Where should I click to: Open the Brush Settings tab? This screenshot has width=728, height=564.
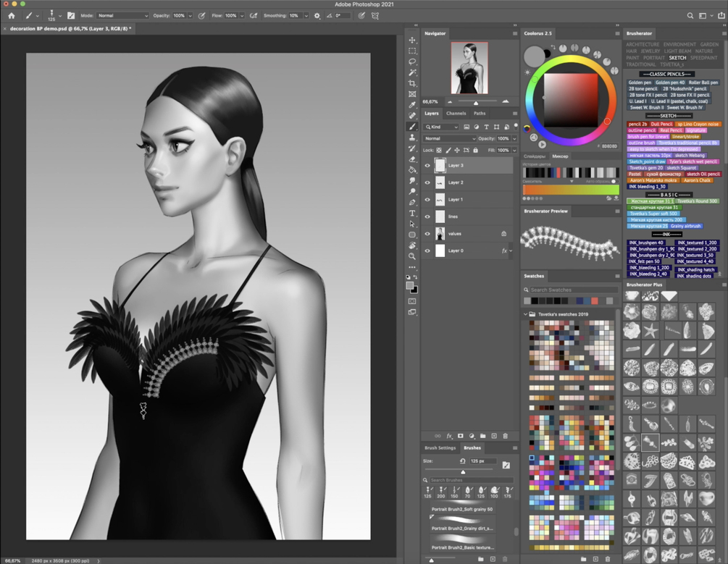tap(440, 448)
